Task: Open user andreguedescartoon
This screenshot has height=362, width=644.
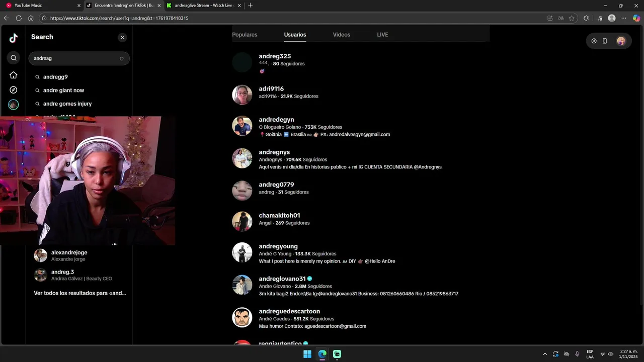Action: tap(289, 311)
